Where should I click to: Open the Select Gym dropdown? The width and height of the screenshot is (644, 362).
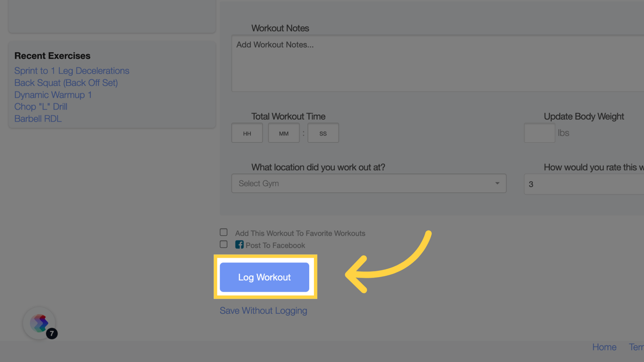[369, 183]
